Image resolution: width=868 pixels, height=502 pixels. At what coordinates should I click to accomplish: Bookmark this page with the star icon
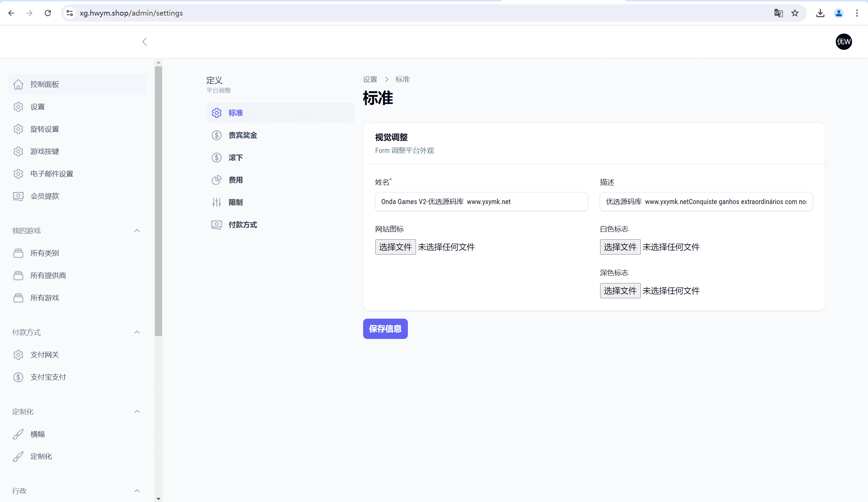coord(795,13)
